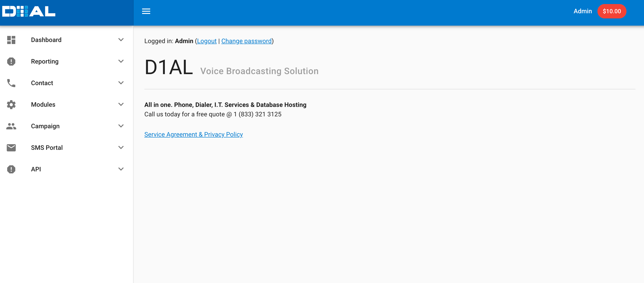Screen dimensions: 644x283
Task: Click the Campaign people icon
Action: tap(11, 126)
